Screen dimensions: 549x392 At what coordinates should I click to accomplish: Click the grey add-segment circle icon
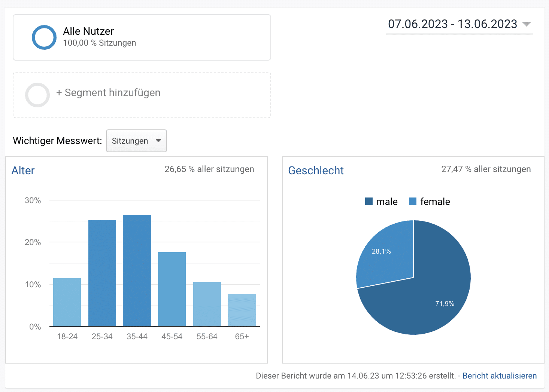(37, 95)
